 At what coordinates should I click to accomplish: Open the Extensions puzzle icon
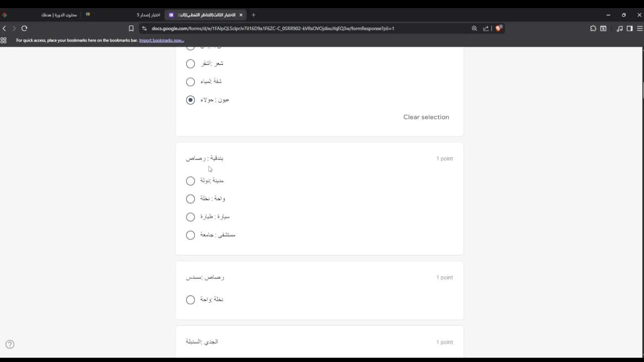[x=593, y=29]
